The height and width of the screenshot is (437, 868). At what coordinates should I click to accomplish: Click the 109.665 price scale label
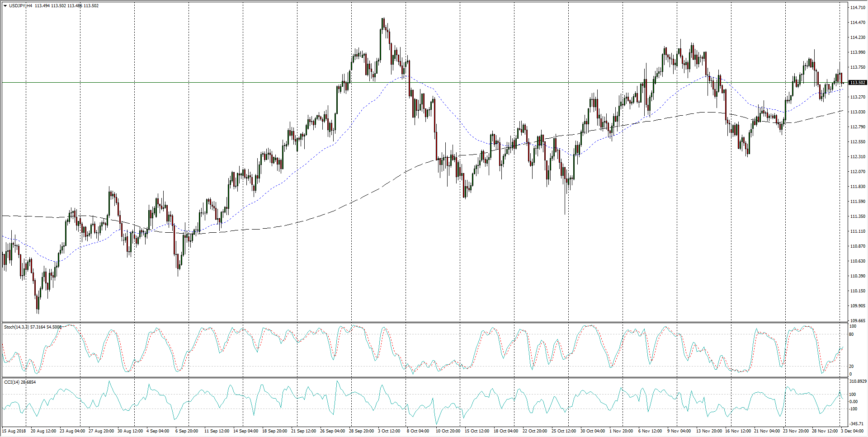(858, 321)
